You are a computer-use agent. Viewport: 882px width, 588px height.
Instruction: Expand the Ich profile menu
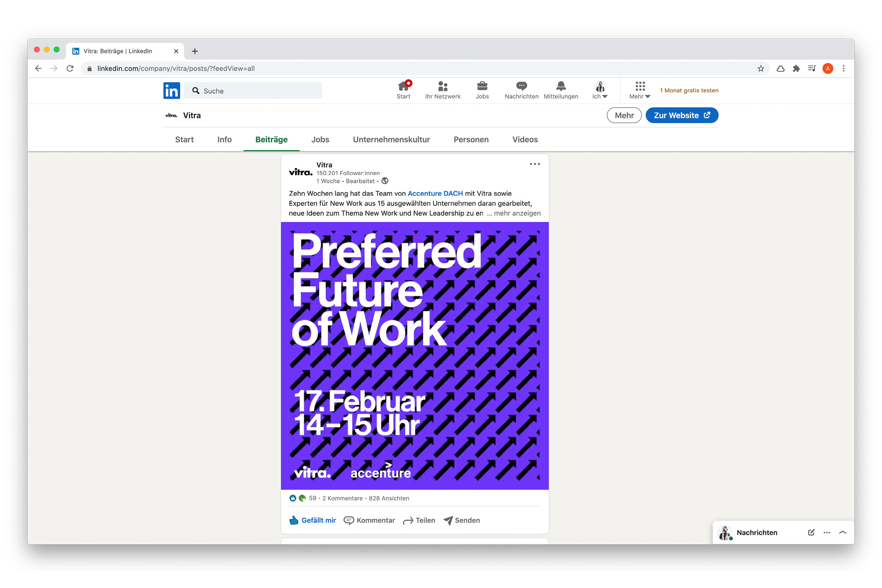click(600, 90)
